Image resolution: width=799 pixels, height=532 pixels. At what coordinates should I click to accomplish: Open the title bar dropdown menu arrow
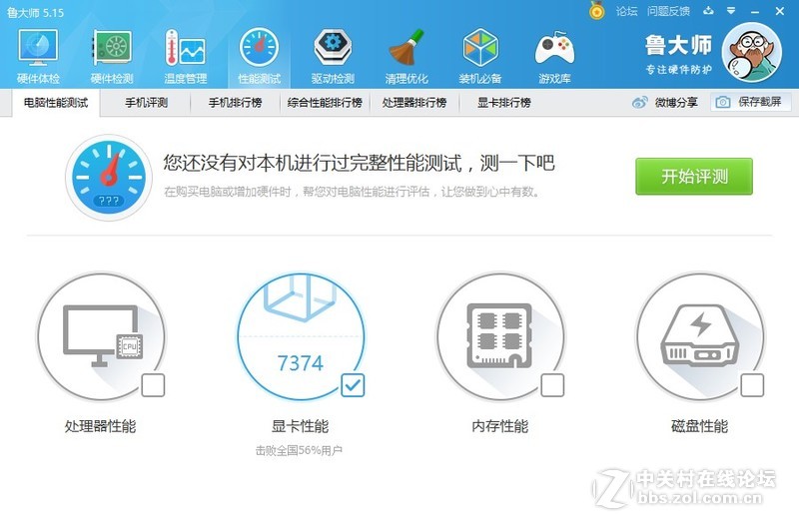[731, 11]
